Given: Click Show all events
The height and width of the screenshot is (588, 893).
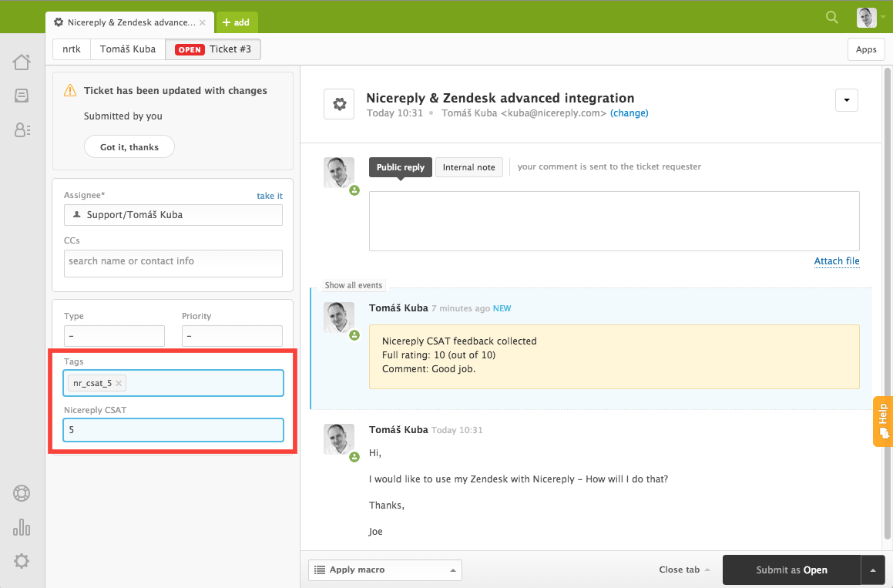Looking at the screenshot, I should [353, 285].
